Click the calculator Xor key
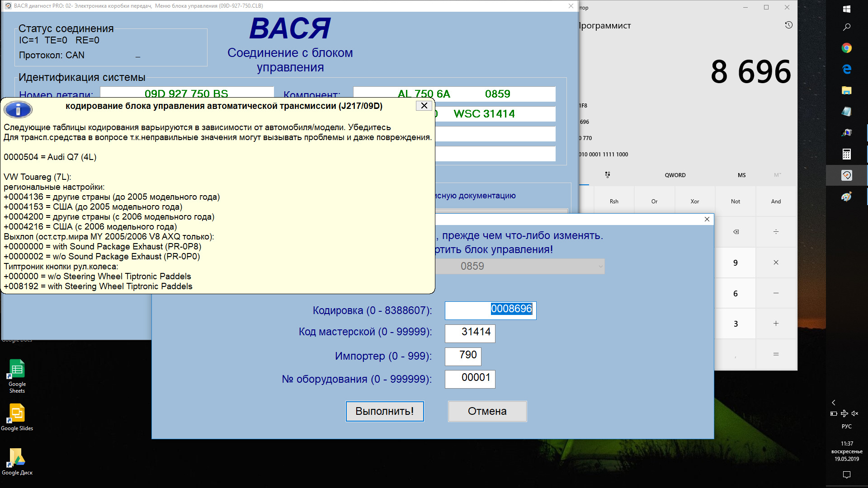This screenshot has width=868, height=488. 695,202
